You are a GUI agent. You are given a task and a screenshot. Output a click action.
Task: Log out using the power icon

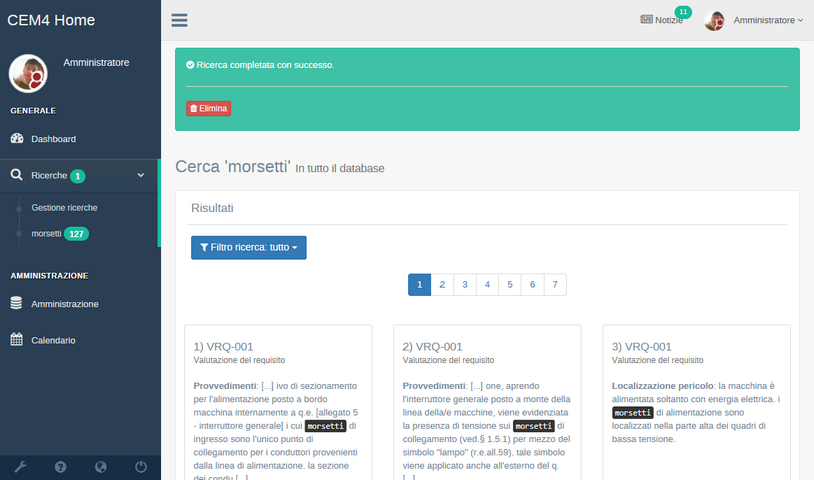point(140,466)
